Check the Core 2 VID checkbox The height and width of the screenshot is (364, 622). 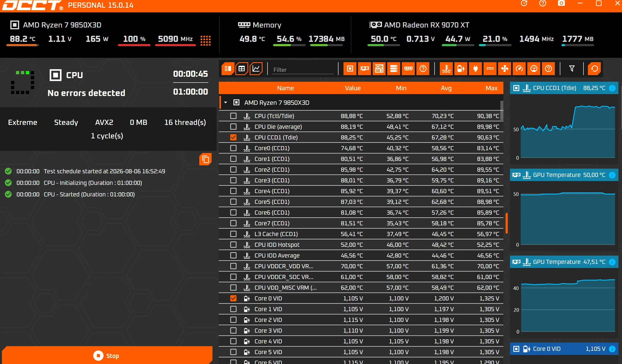tap(233, 320)
